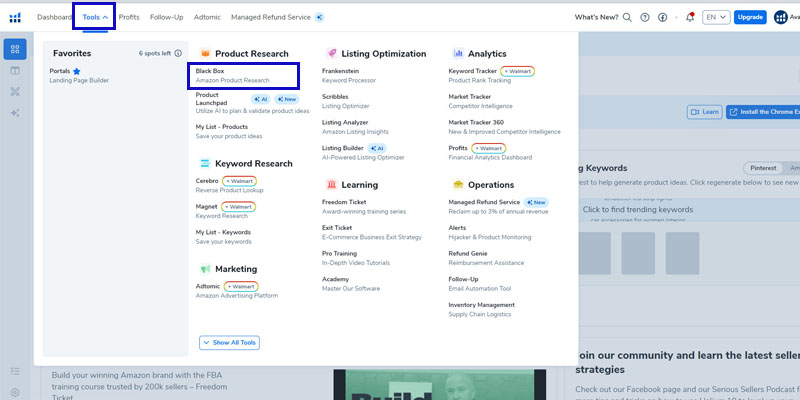The width and height of the screenshot is (800, 400).
Task: Select the Pinterest toggle option
Action: tap(763, 168)
